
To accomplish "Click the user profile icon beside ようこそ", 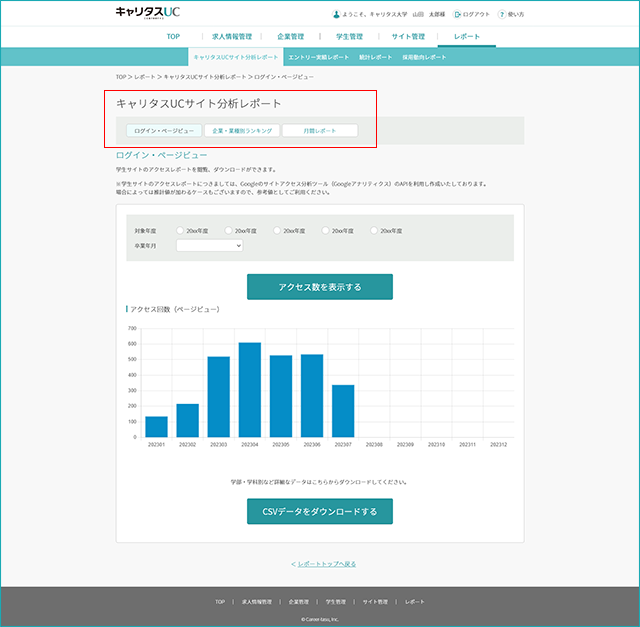I will [x=336, y=14].
